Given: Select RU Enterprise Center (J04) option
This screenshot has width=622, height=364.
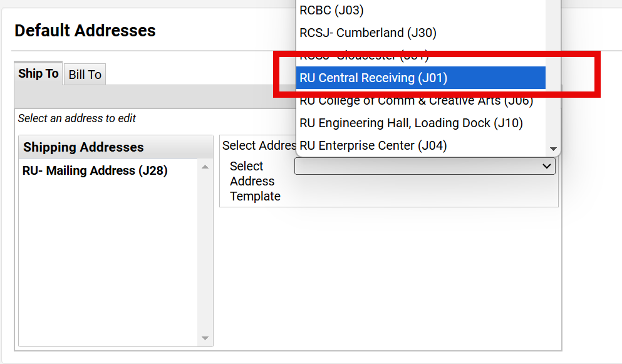Looking at the screenshot, I should tap(373, 145).
